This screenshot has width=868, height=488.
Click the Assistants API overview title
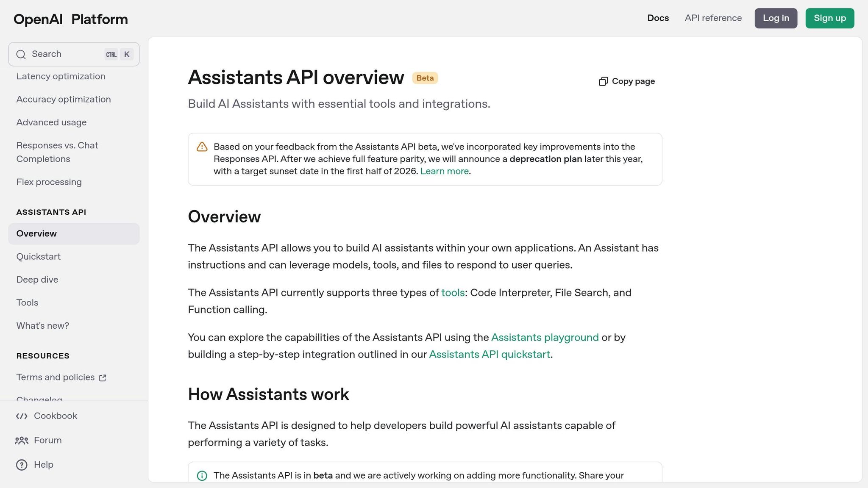[x=296, y=78]
